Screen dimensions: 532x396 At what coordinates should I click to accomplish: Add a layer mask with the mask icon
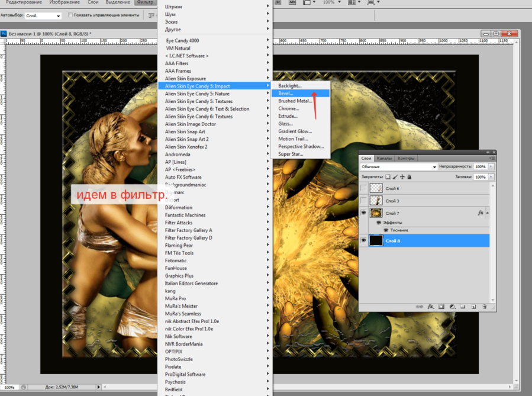tap(441, 307)
